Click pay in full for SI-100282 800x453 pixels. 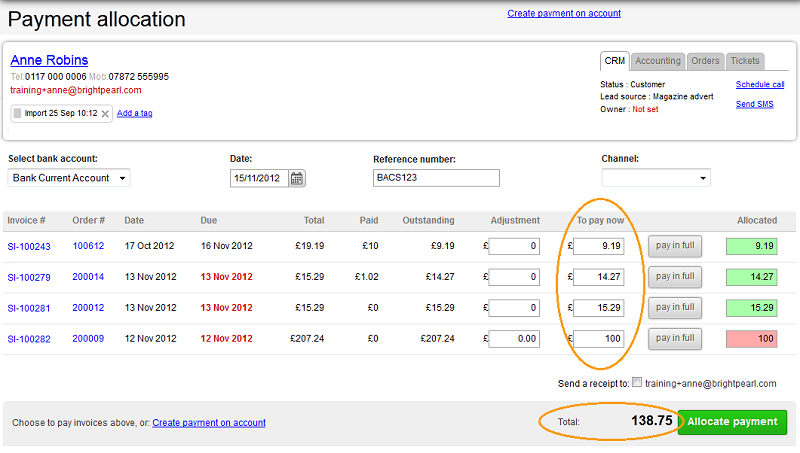point(675,339)
